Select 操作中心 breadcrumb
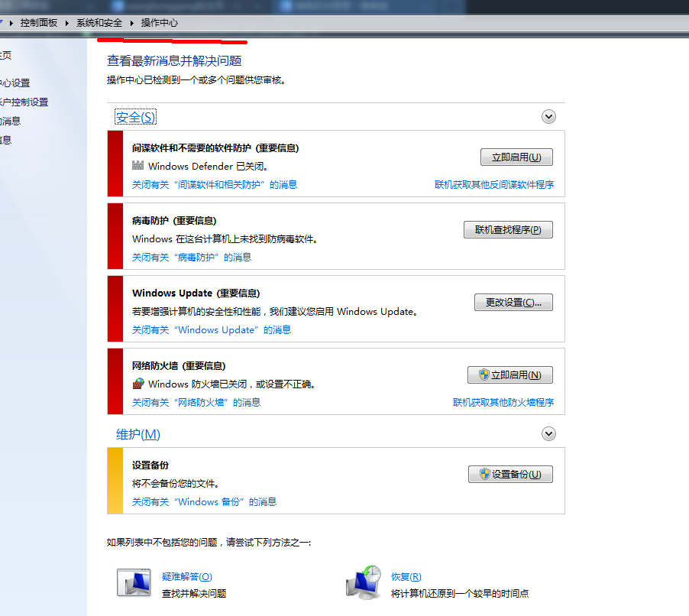This screenshot has width=689, height=616. click(160, 23)
